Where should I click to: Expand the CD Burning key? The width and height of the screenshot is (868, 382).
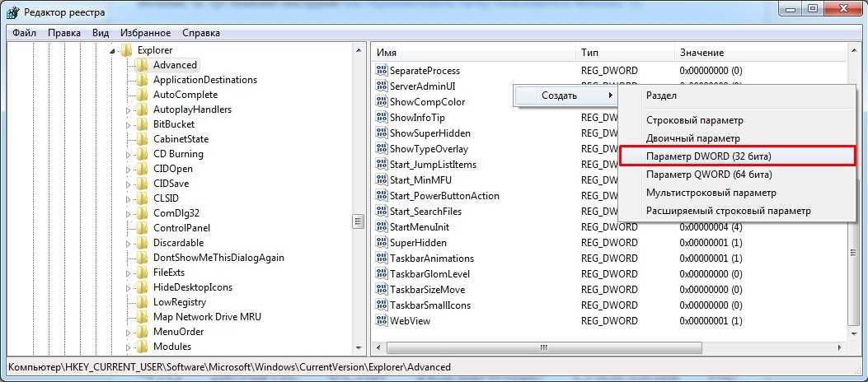point(129,154)
